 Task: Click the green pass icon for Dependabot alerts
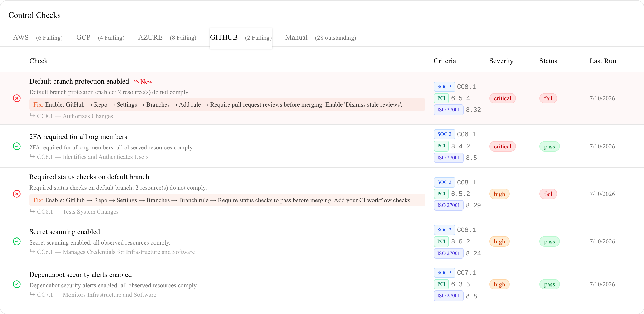[x=17, y=284]
